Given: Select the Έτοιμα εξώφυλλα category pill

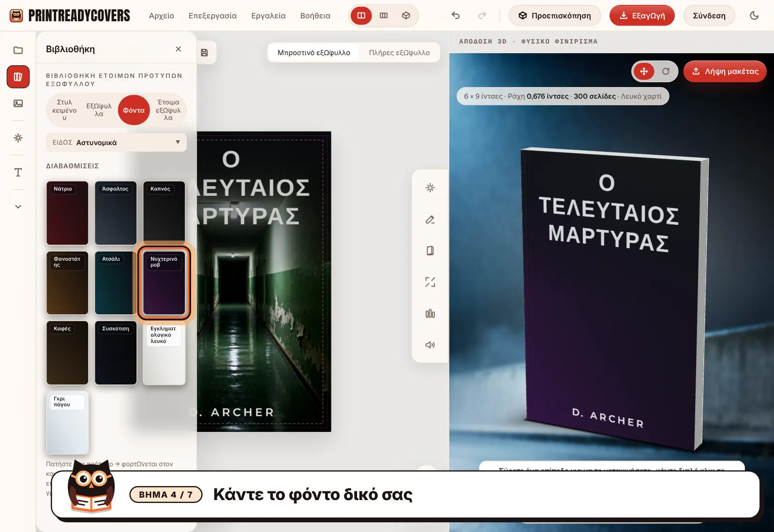Looking at the screenshot, I should (168, 110).
